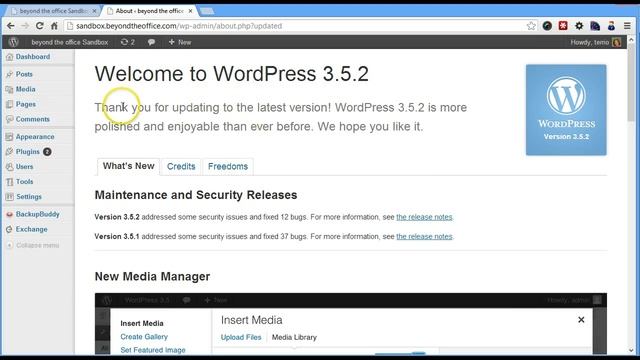Image resolution: width=640 pixels, height=360 pixels.
Task: Click the Pages icon in the sidebar
Action: [x=9, y=104]
